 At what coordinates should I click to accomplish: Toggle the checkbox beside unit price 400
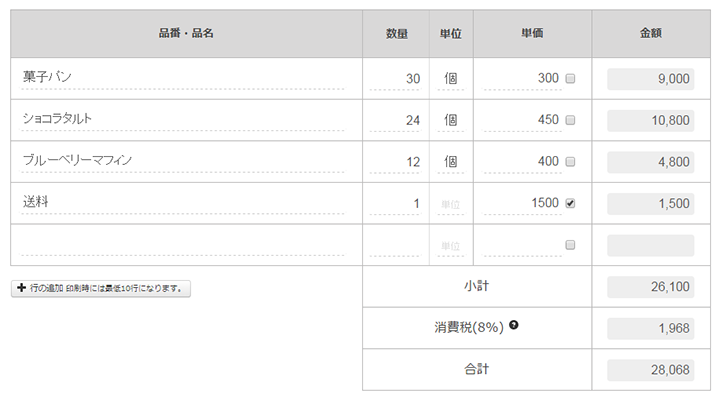tap(570, 162)
